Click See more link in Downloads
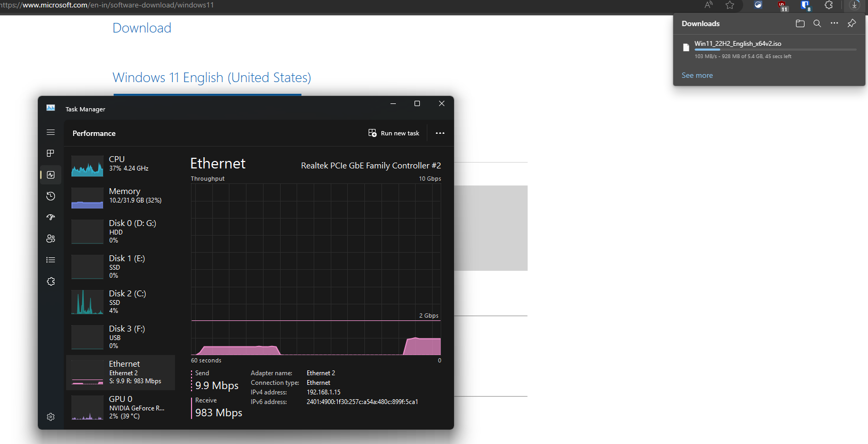This screenshot has height=444, width=868. click(697, 75)
